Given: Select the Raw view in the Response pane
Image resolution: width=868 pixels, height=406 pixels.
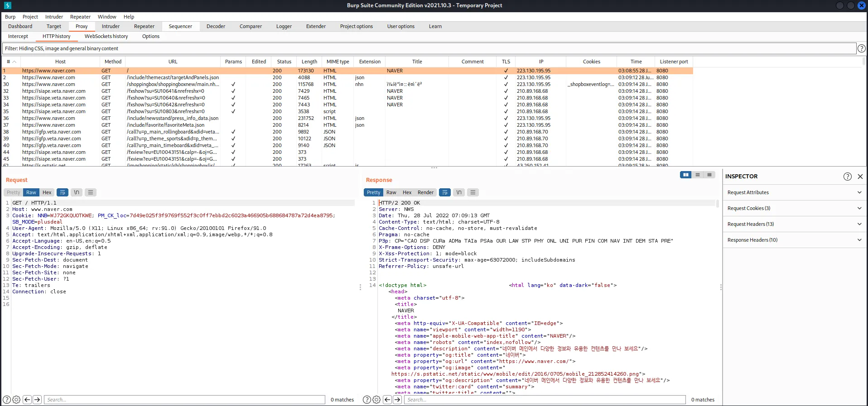Looking at the screenshot, I should (x=391, y=192).
